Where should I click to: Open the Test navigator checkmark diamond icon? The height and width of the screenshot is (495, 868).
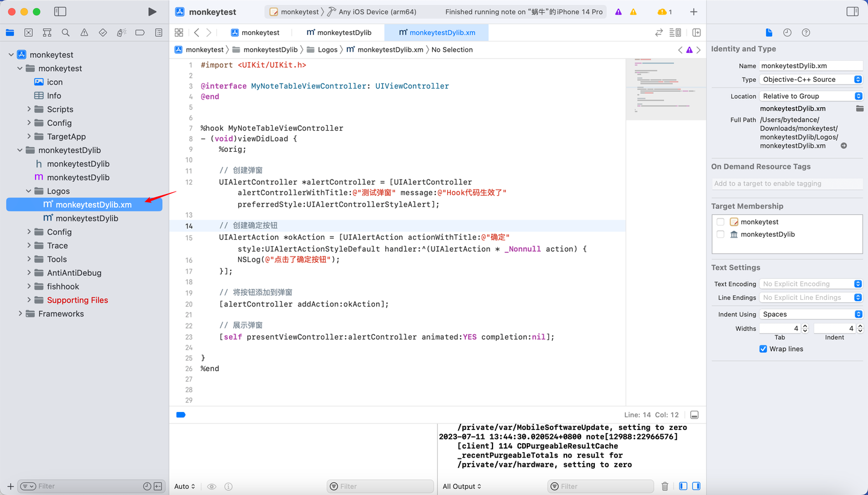[x=103, y=33]
